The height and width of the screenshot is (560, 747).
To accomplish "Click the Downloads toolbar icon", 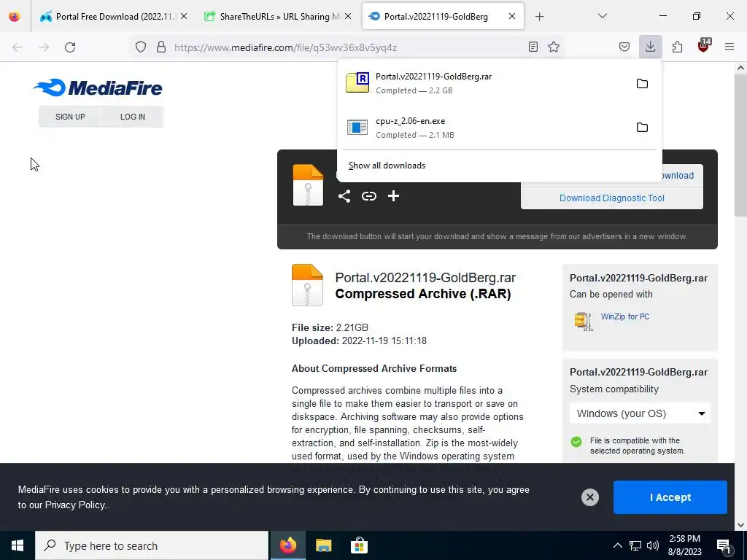I will [650, 47].
